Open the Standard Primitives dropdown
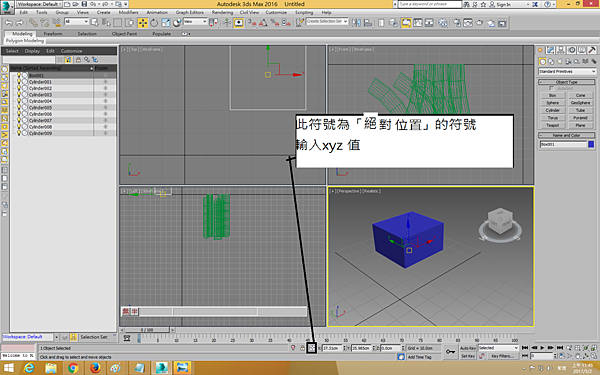600x375 pixels. [567, 72]
